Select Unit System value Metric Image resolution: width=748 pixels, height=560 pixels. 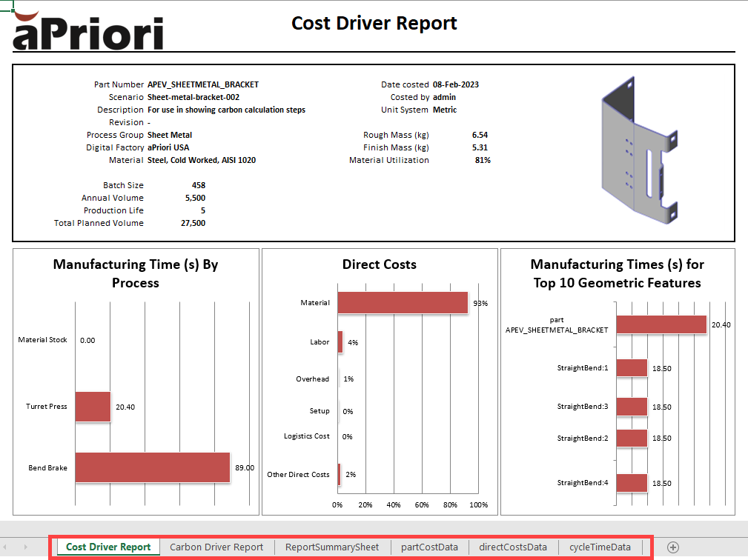tap(445, 110)
